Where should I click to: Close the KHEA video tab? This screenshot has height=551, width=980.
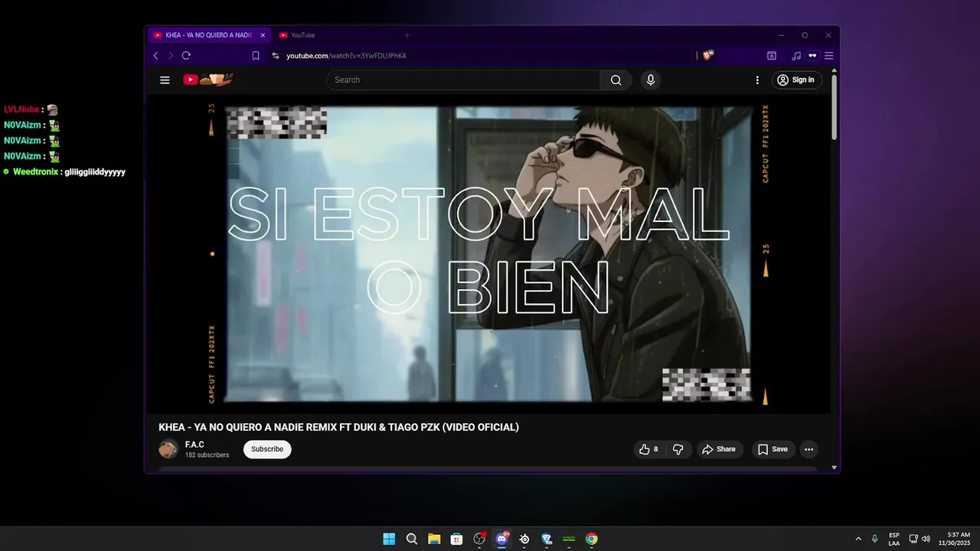point(263,35)
